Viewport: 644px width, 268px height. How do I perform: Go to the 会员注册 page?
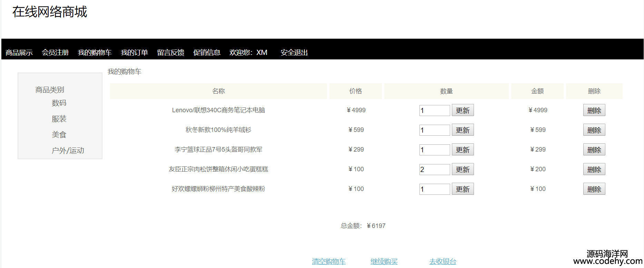pyautogui.click(x=55, y=52)
